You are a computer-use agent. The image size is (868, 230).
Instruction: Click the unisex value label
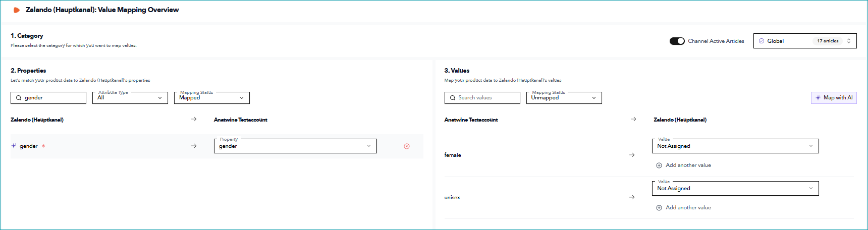(452, 198)
